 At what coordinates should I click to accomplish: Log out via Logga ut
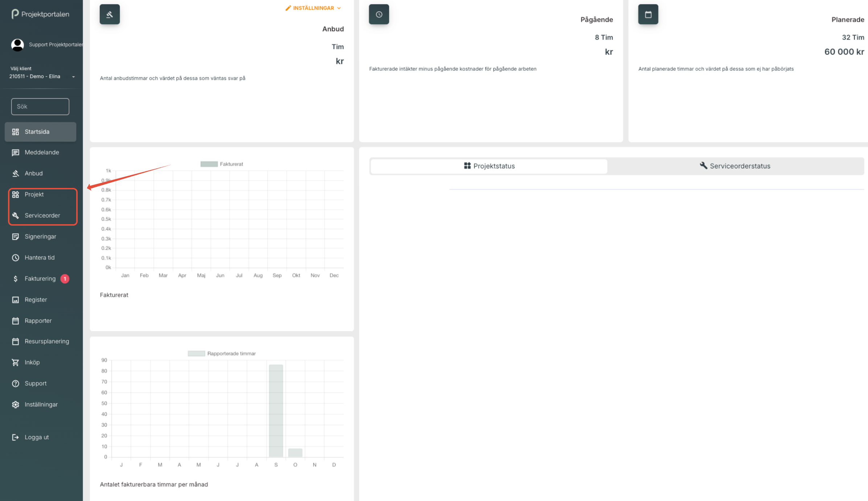[x=36, y=437]
